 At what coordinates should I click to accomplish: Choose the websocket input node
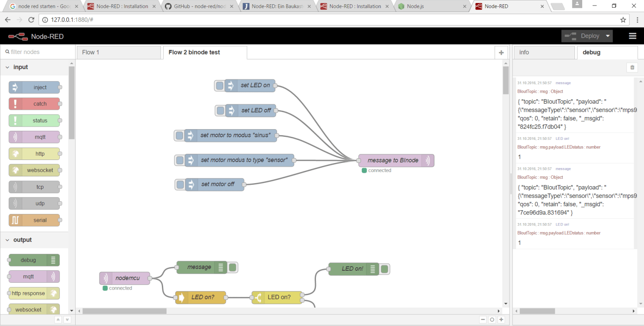[x=34, y=170]
